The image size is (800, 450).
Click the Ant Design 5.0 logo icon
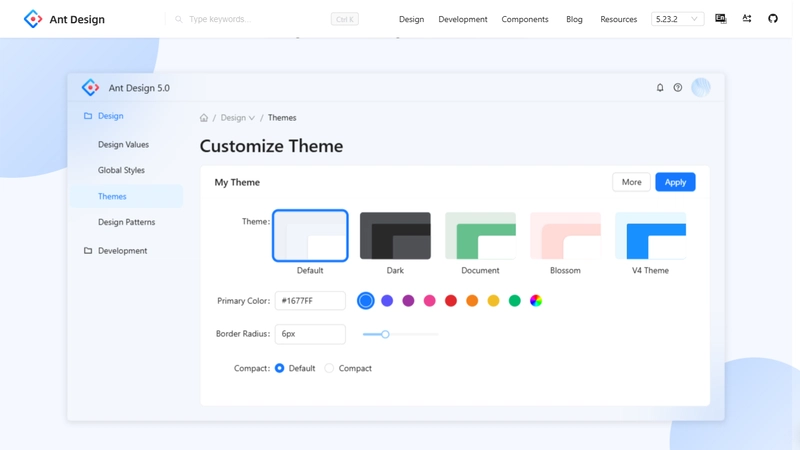click(x=90, y=88)
